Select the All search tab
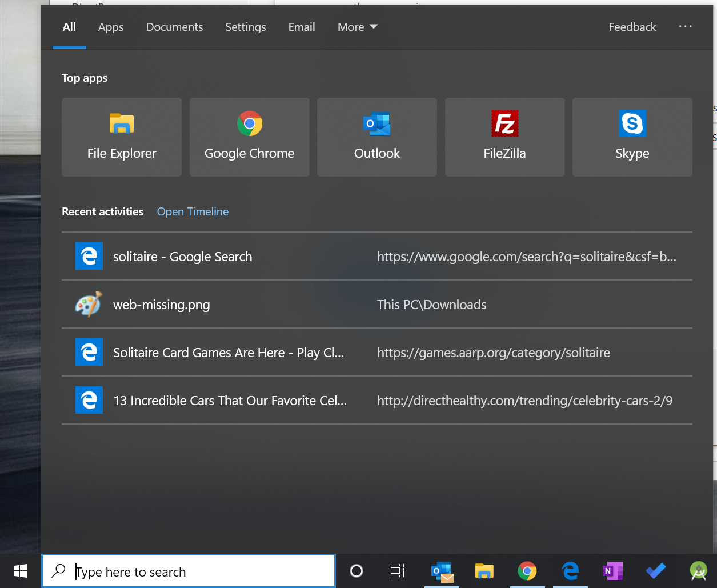 tap(69, 27)
